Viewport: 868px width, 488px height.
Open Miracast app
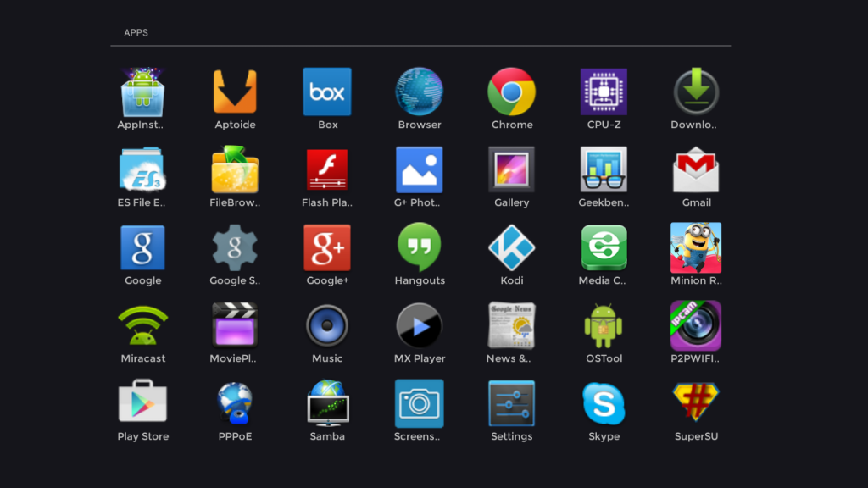[x=142, y=326]
